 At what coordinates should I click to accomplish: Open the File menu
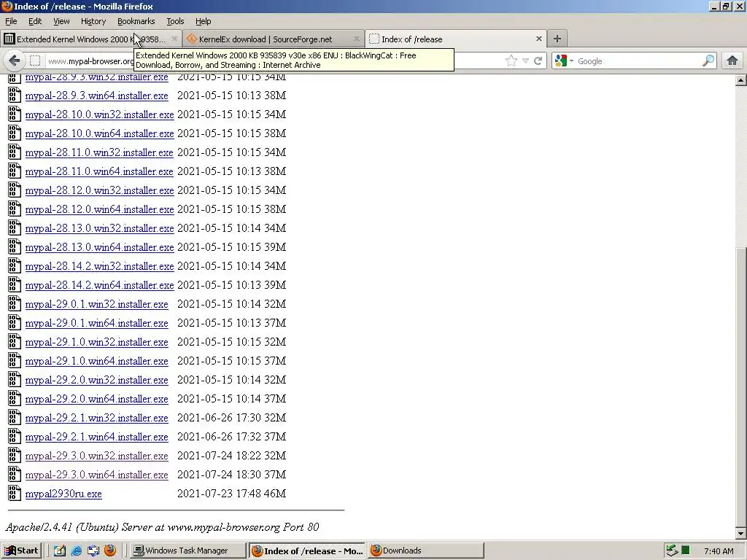[11, 21]
